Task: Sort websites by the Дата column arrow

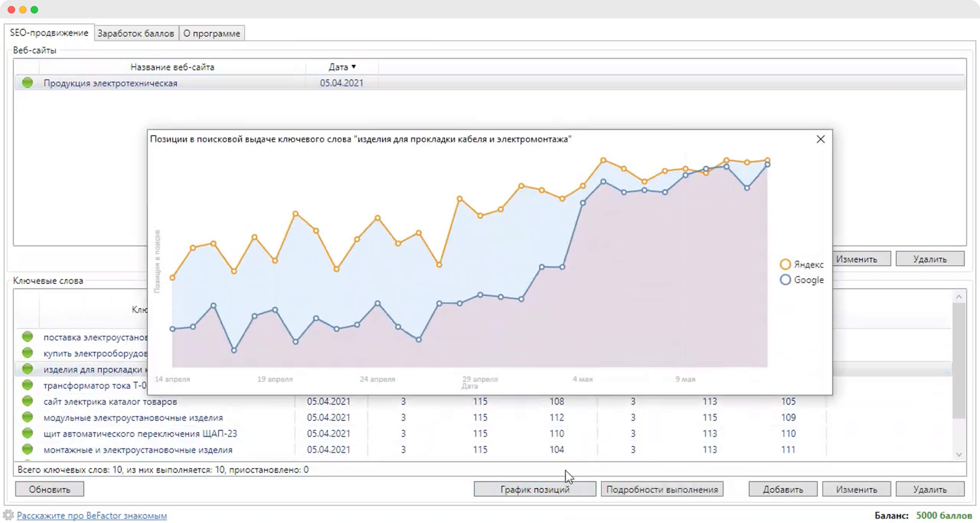Action: tap(354, 67)
